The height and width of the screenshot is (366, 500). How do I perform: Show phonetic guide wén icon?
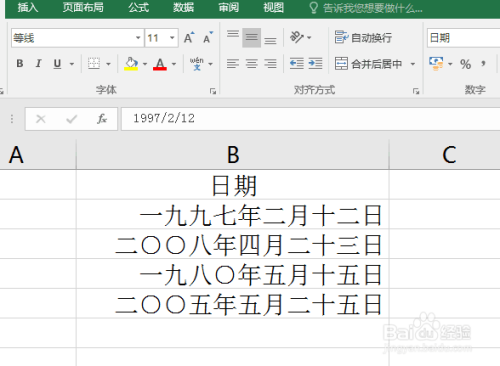[197, 63]
